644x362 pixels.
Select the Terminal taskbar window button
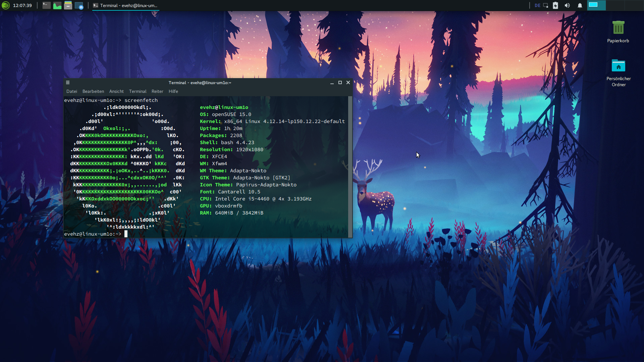[x=125, y=5]
